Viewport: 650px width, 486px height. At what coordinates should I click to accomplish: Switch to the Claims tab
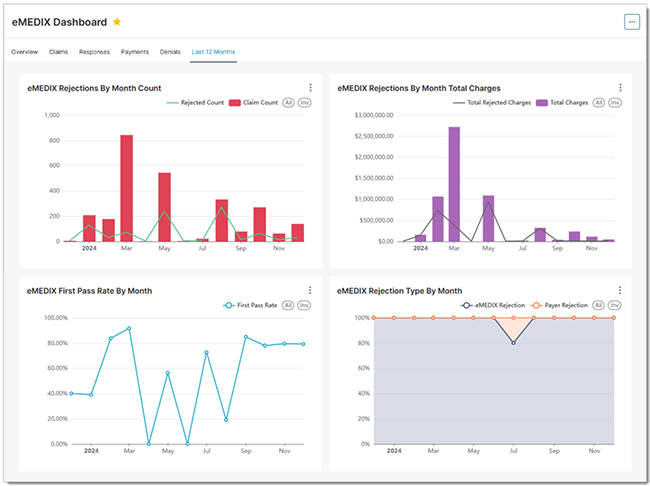[58, 52]
